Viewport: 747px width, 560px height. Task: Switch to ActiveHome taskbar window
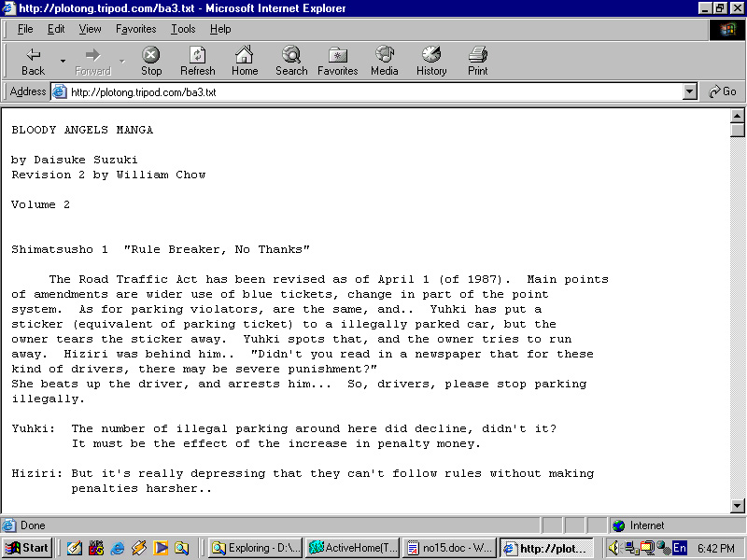point(353,548)
